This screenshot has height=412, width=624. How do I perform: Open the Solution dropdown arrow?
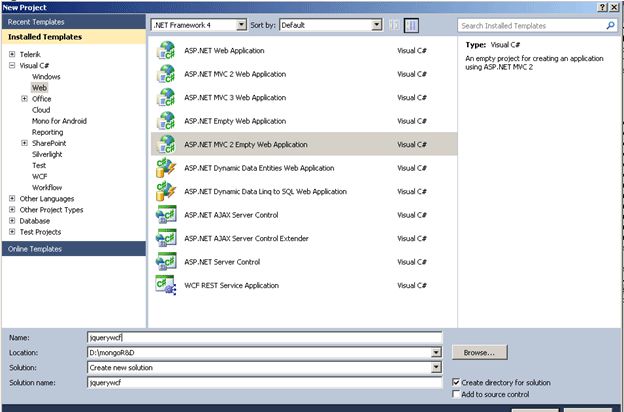[436, 367]
